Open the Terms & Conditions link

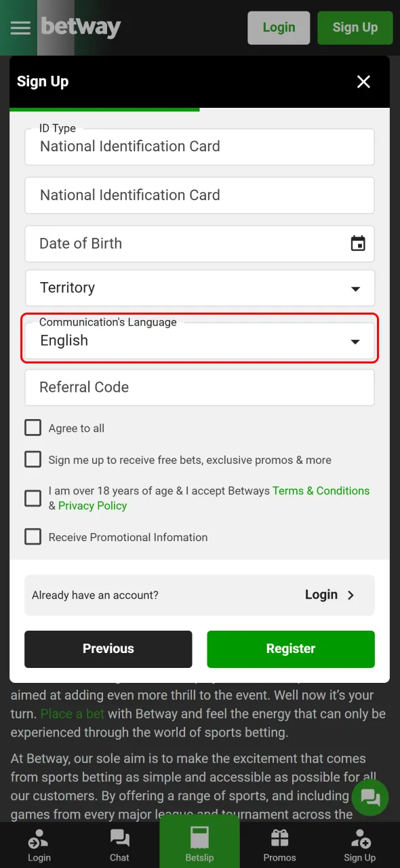pyautogui.click(x=321, y=490)
